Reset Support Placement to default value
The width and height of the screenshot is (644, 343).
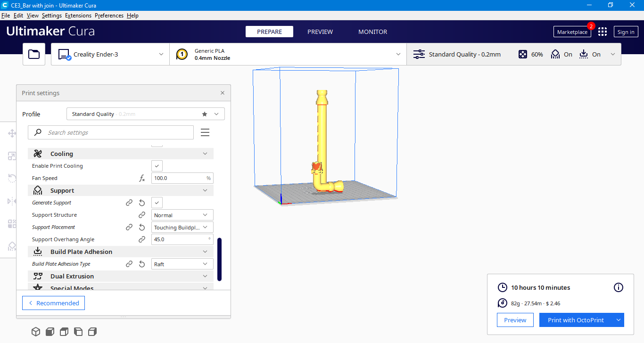pos(142,227)
